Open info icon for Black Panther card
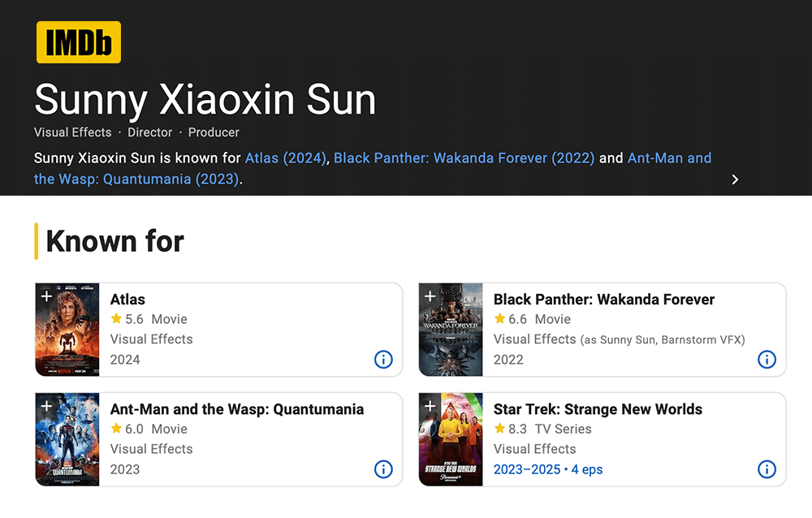Viewport: 812px width, 518px height. click(x=767, y=359)
